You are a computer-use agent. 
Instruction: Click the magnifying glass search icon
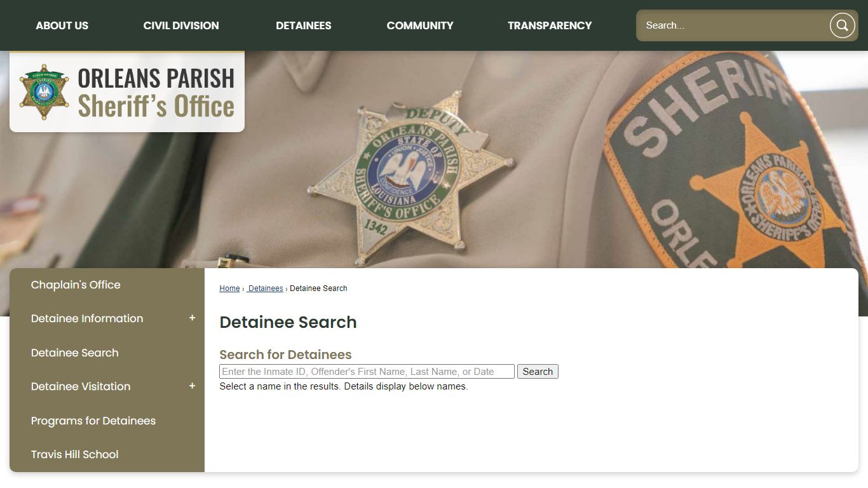pyautogui.click(x=842, y=25)
